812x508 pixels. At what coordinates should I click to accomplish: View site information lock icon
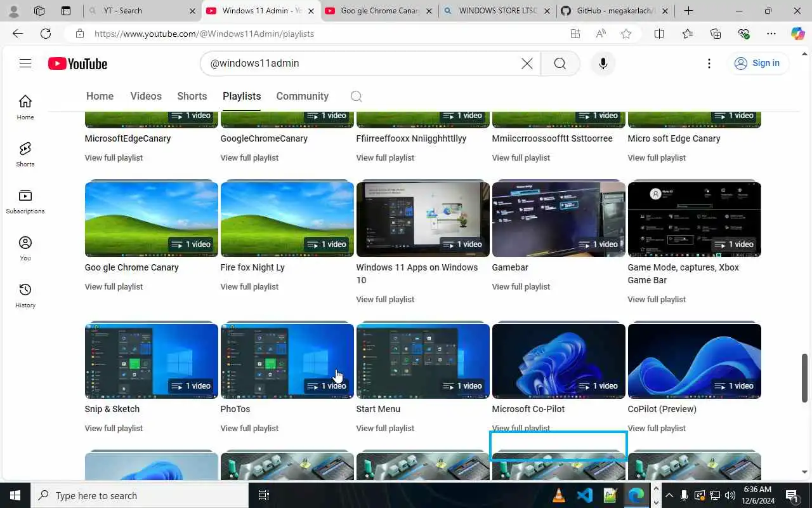coord(79,34)
